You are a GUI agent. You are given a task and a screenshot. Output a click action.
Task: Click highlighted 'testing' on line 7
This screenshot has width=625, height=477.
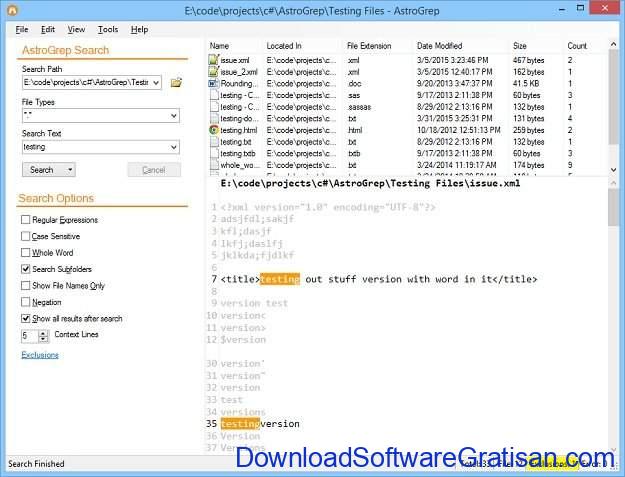coord(280,279)
